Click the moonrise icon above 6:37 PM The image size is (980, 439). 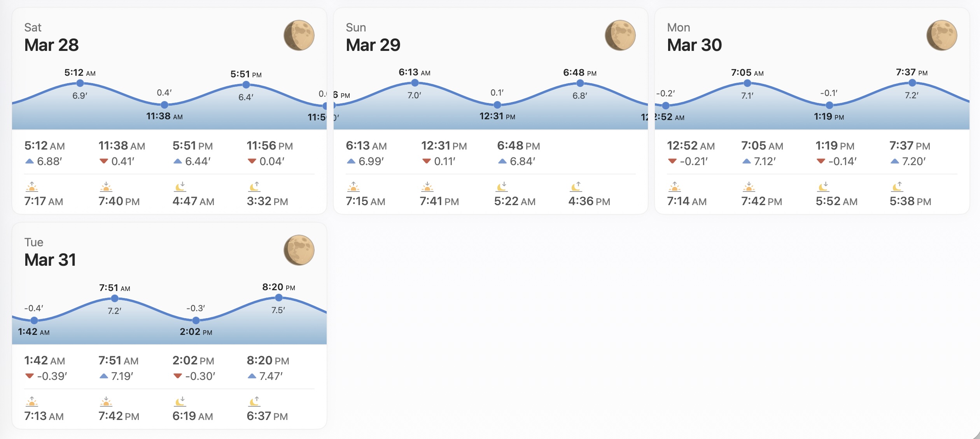[x=254, y=402]
